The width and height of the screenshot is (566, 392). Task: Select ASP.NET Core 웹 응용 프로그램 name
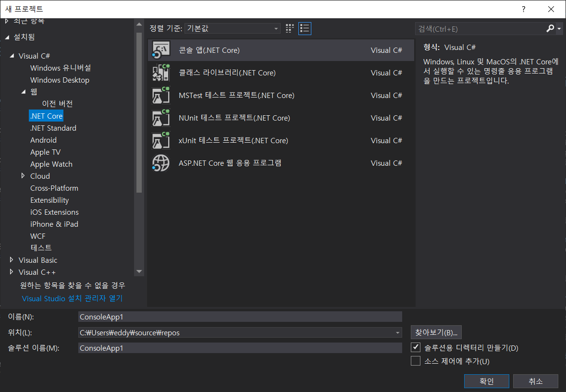(230, 163)
